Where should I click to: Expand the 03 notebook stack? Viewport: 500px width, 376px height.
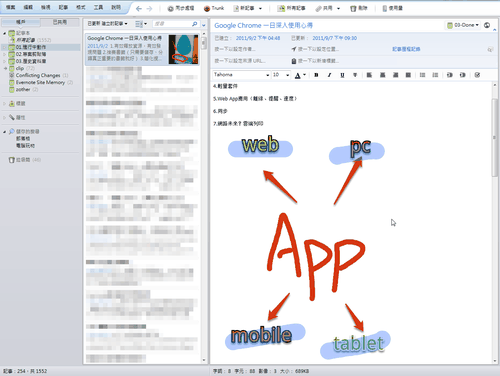click(x=5, y=61)
